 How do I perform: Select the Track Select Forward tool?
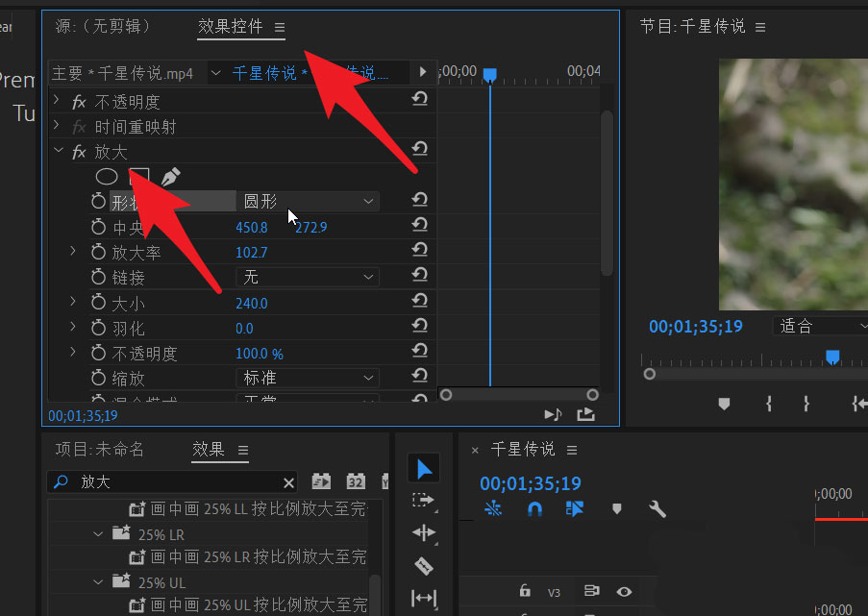424,501
